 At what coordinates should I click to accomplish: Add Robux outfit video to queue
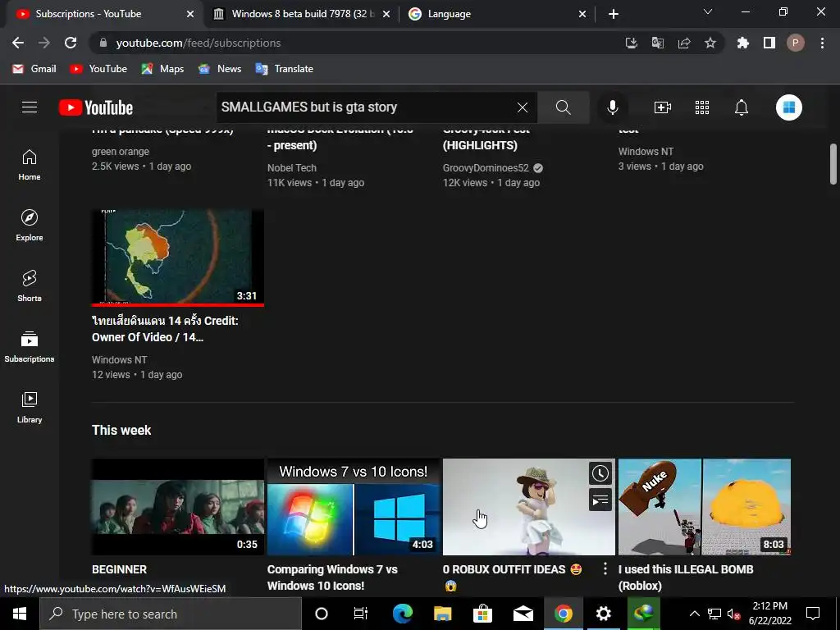[600, 500]
